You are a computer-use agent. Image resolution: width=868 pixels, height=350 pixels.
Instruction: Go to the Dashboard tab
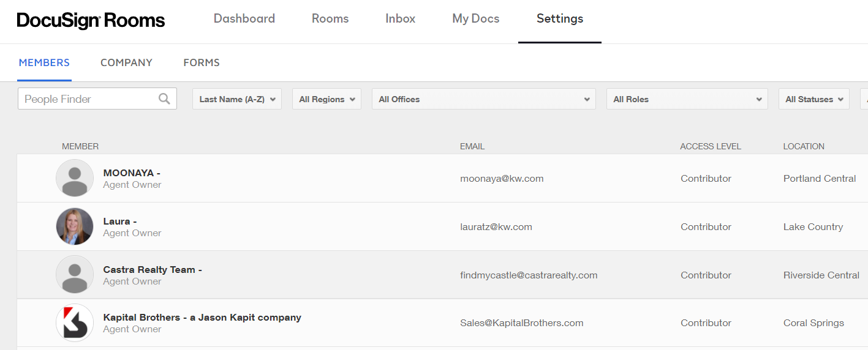pyautogui.click(x=244, y=19)
